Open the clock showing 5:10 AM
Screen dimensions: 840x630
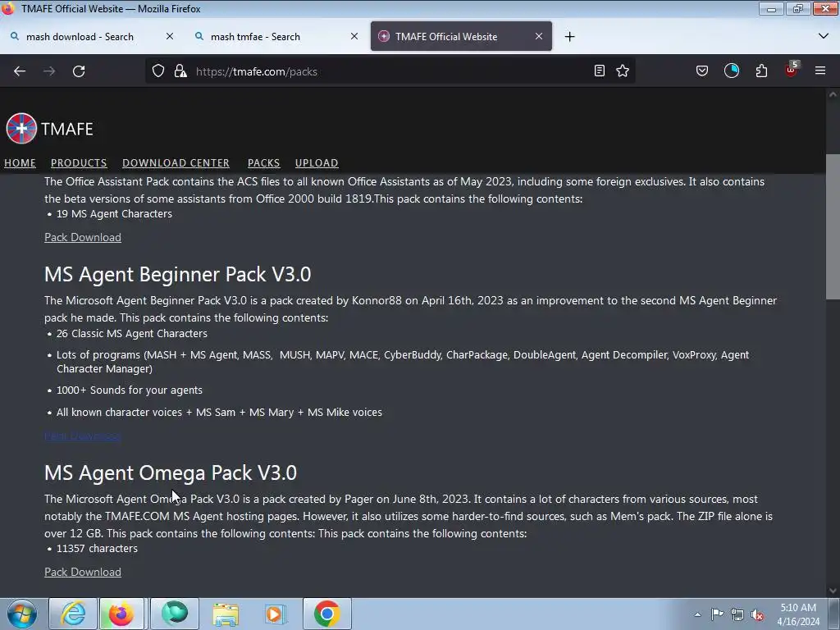[x=798, y=614]
